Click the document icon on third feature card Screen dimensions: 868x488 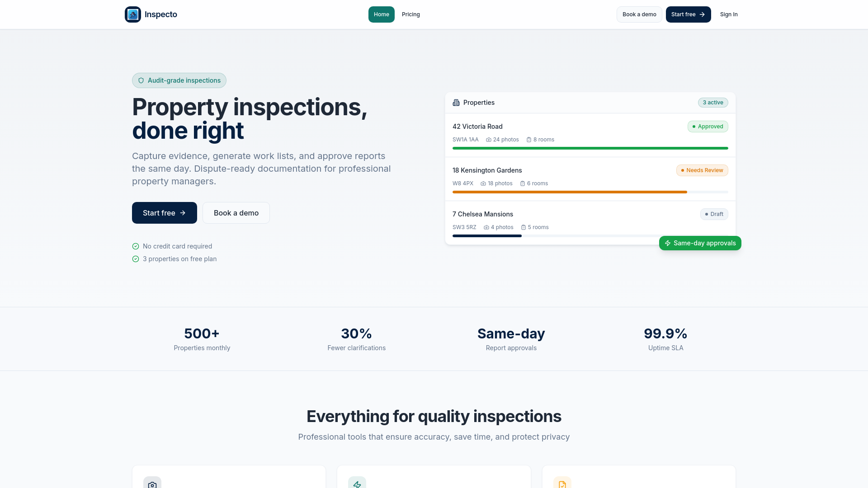562,484
